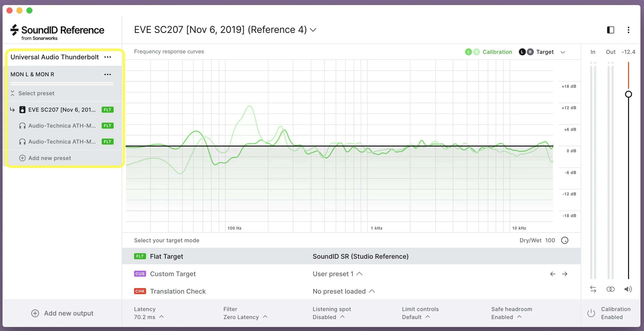This screenshot has width=644, height=331.
Task: Toggle the sidebar panel layout icon
Action: tap(610, 30)
